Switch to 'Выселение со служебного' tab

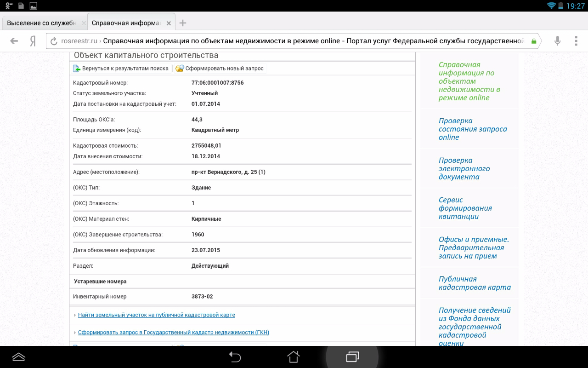tap(41, 23)
